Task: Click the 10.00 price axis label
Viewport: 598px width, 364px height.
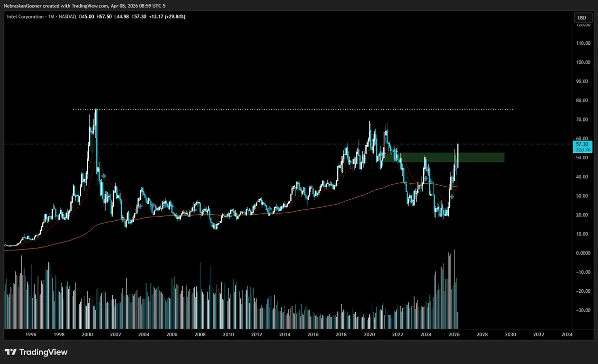Action: 583,234
